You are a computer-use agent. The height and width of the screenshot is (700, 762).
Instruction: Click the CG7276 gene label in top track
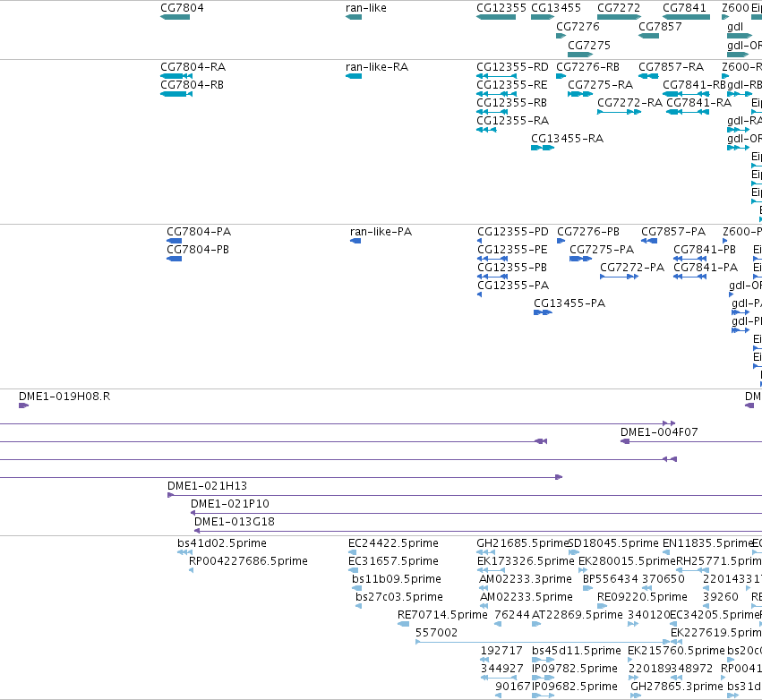pyautogui.click(x=578, y=26)
